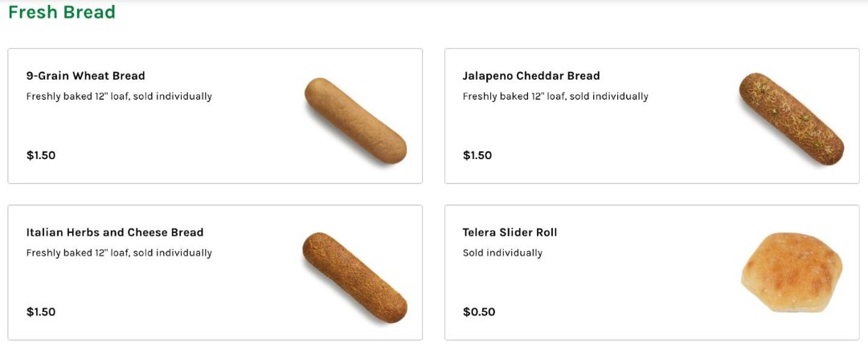Click the Fresh Bread section heading
The image size is (868, 348).
tap(62, 13)
